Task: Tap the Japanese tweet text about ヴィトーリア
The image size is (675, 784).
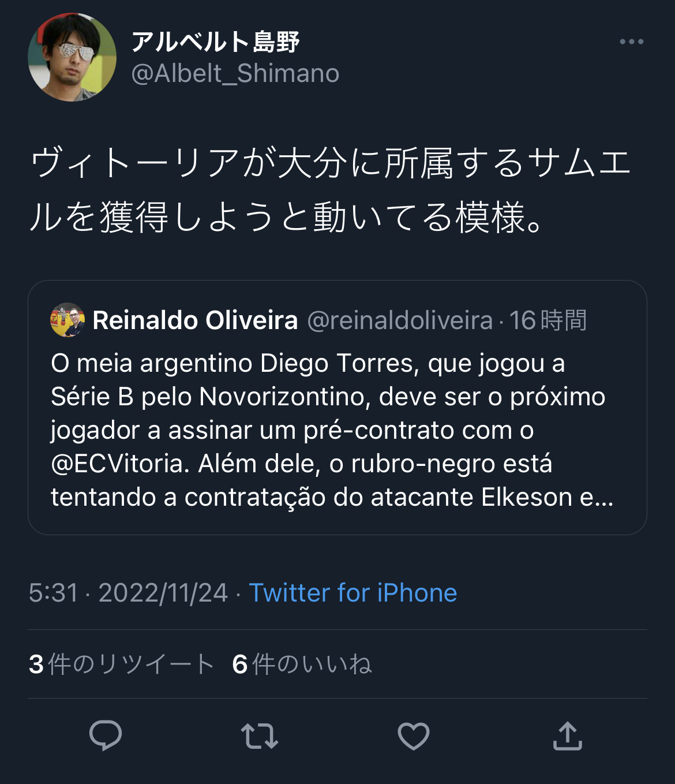Action: [x=330, y=189]
